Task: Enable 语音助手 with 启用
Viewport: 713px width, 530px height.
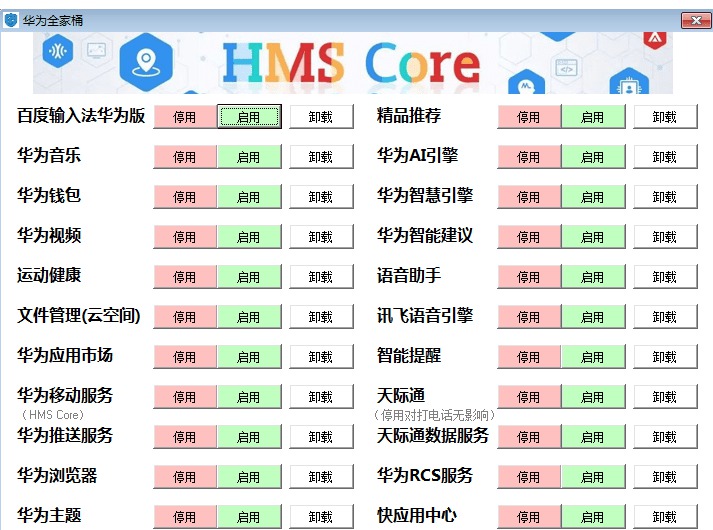Action: click(593, 277)
